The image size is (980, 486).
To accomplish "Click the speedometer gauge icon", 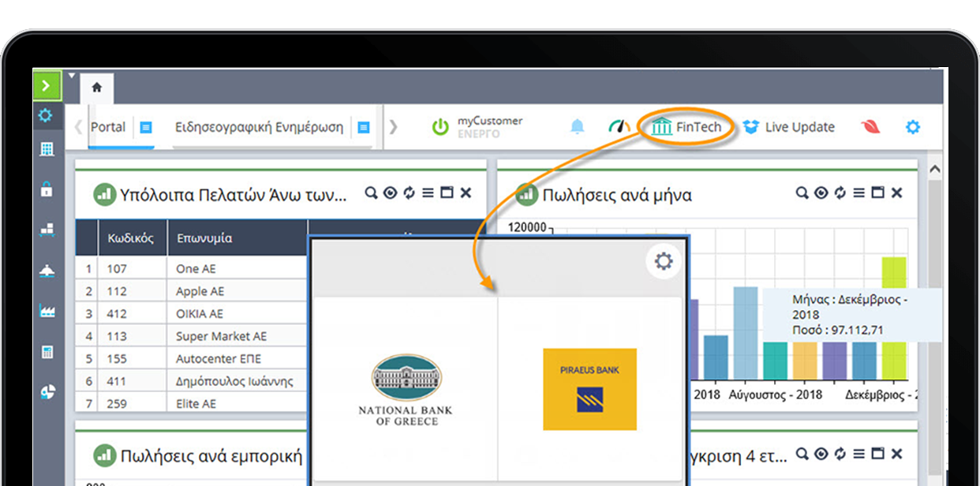I will [619, 126].
